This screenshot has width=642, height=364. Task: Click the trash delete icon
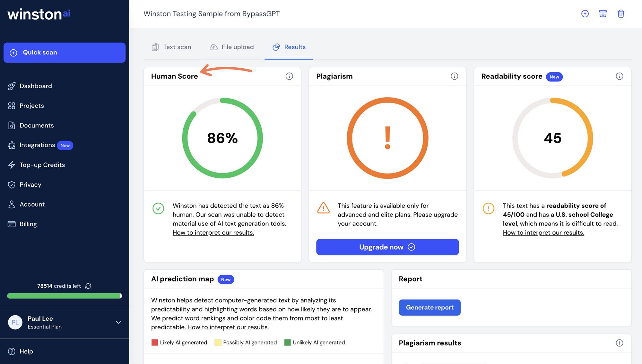(620, 14)
